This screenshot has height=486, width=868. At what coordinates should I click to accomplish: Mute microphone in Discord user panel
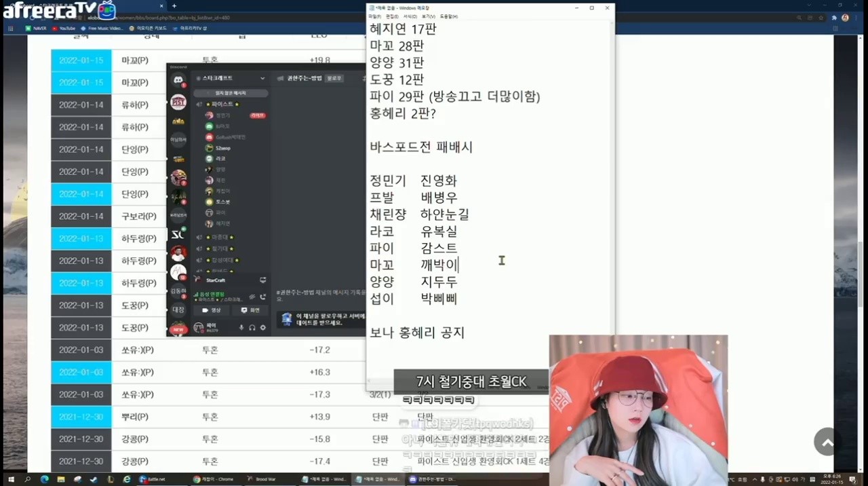(241, 328)
